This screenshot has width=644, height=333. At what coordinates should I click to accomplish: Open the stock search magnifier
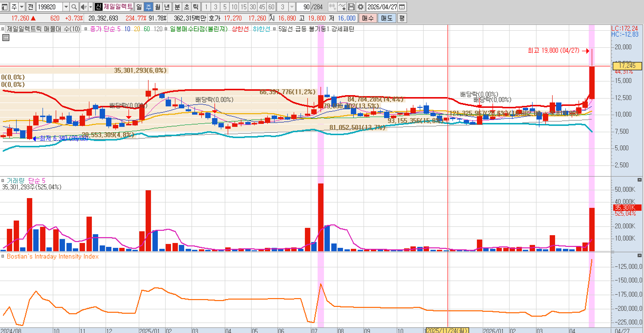pyautogui.click(x=74, y=7)
